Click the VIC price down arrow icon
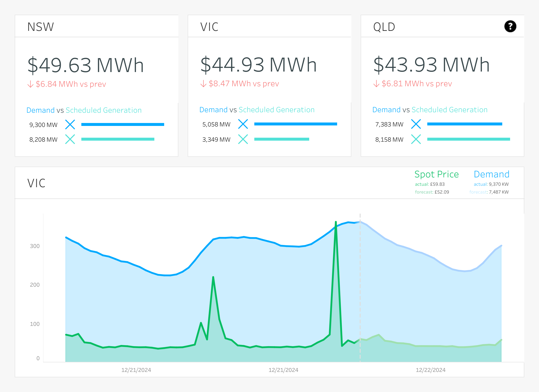 (x=203, y=84)
